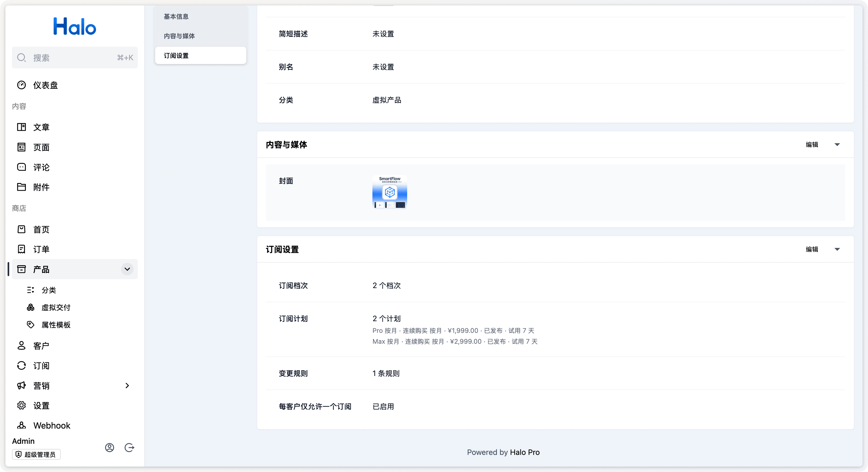This screenshot has height=472, width=868.
Task: Click the 客户 person icon
Action: pos(21,346)
